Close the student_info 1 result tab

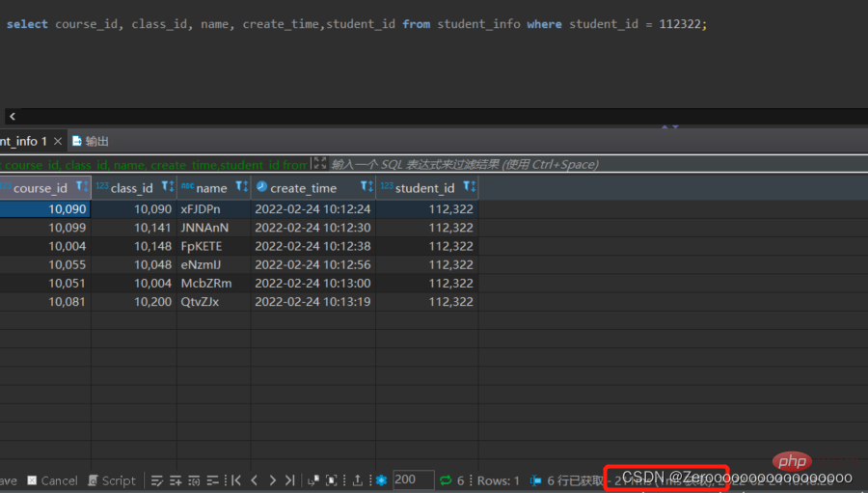pos(58,141)
